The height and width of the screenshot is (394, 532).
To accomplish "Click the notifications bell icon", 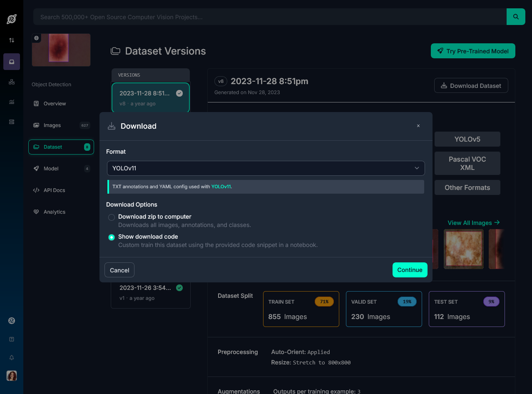I will pyautogui.click(x=12, y=357).
